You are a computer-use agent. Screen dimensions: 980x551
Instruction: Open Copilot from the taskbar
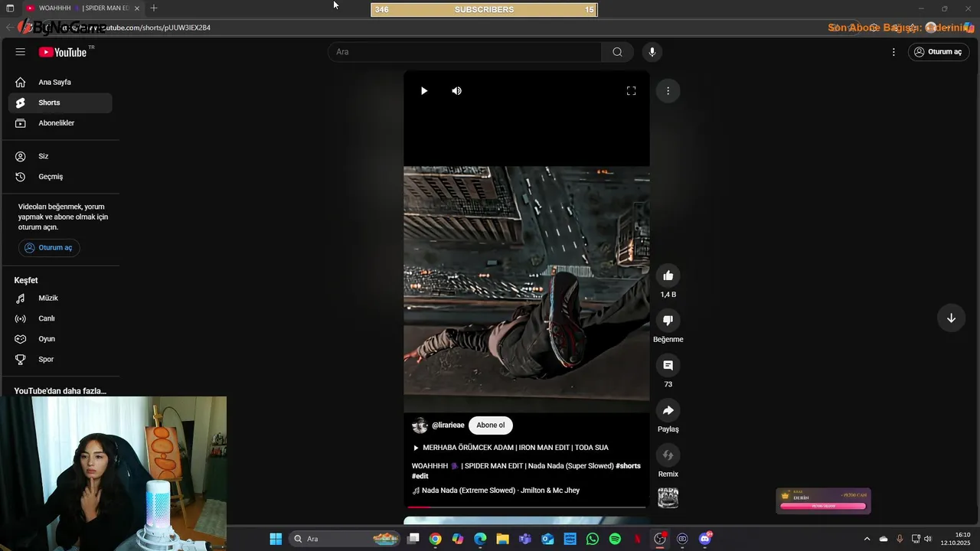[x=458, y=539]
